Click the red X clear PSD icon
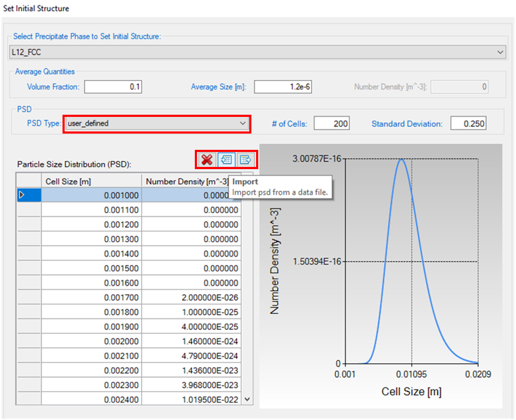 [x=207, y=160]
